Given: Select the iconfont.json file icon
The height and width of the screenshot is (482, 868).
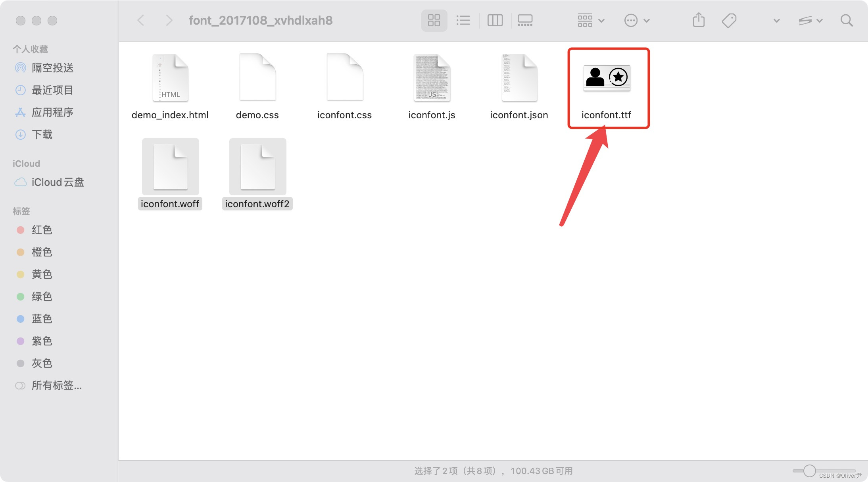Looking at the screenshot, I should 519,77.
